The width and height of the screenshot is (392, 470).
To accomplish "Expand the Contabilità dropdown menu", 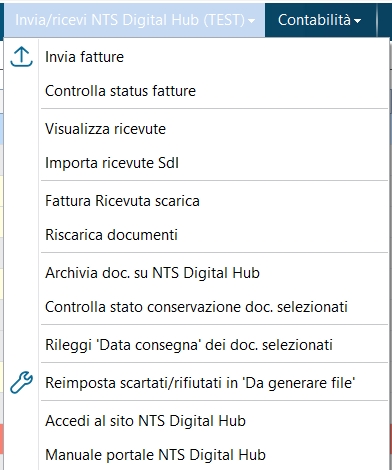I will pyautogui.click(x=320, y=20).
